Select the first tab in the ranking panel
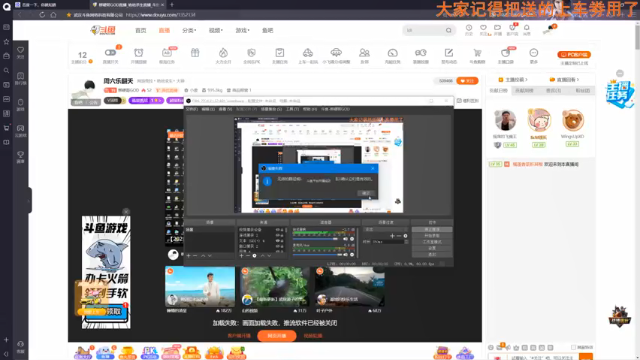Image resolution: width=640 pixels, height=360 pixels. (498, 91)
